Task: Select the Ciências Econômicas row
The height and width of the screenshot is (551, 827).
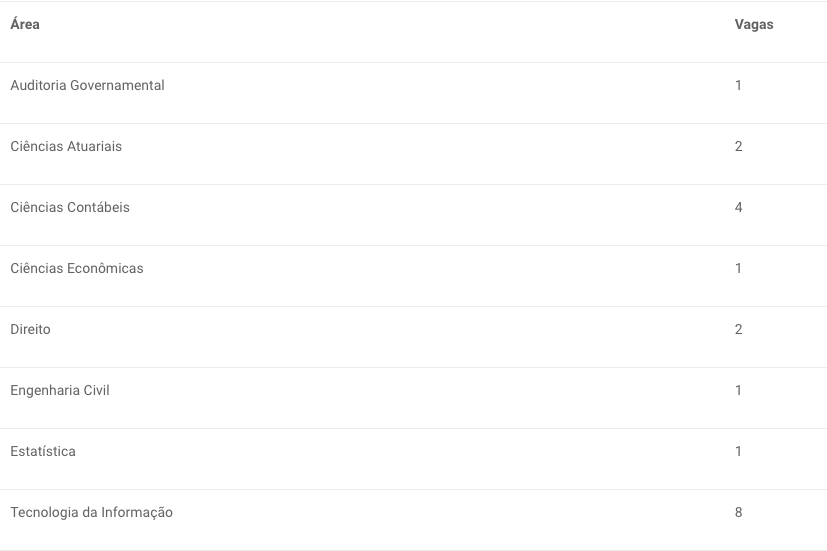Action: 414,276
